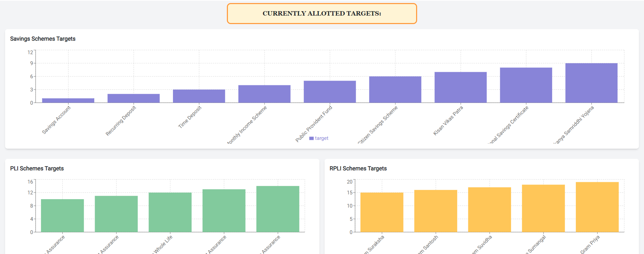This screenshot has height=254, width=644.
Task: Select the Recurring Deposit bar
Action: [134, 98]
